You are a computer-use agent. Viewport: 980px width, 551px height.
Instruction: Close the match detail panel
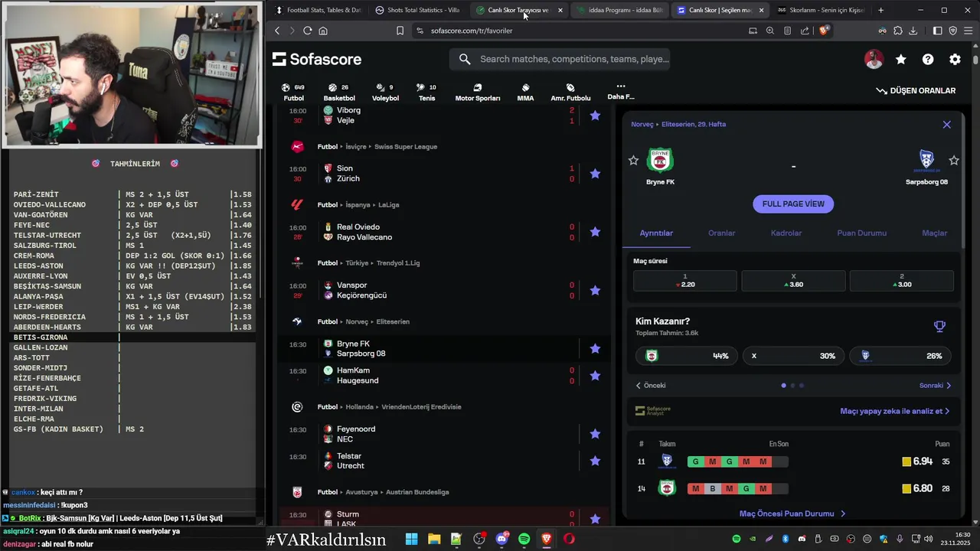coord(947,124)
